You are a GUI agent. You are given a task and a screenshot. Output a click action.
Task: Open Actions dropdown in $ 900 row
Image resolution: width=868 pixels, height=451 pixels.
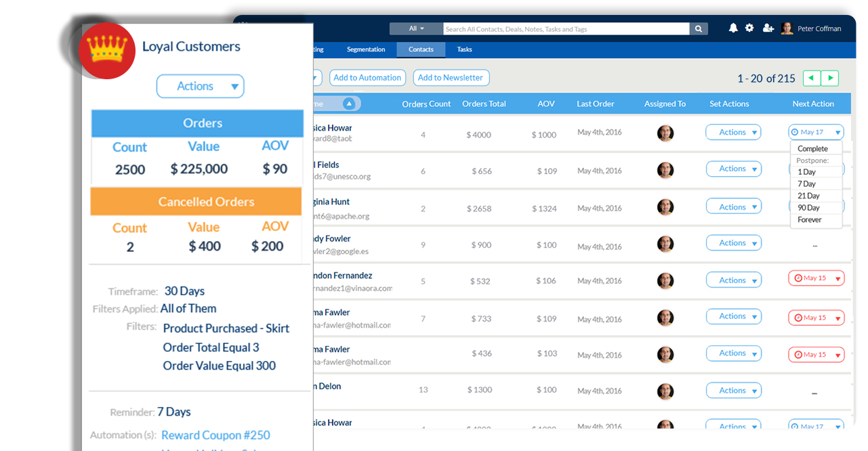click(x=733, y=242)
